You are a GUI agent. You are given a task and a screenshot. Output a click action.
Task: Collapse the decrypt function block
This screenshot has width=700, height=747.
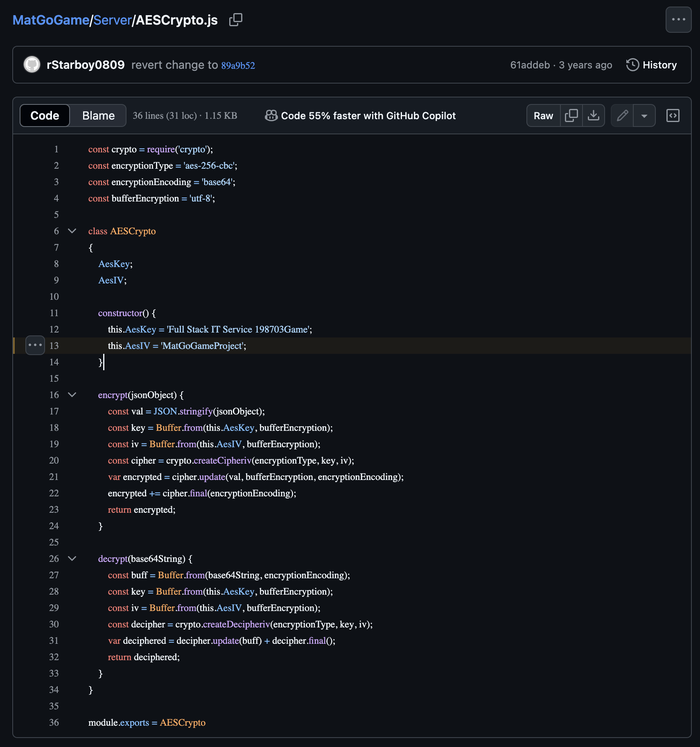click(x=72, y=559)
